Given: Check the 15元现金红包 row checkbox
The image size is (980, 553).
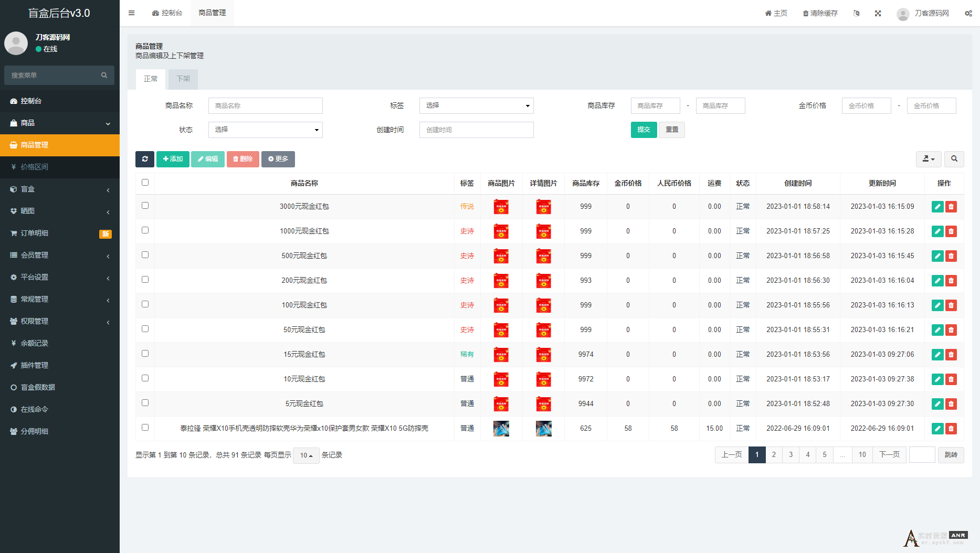Looking at the screenshot, I should 145,354.
